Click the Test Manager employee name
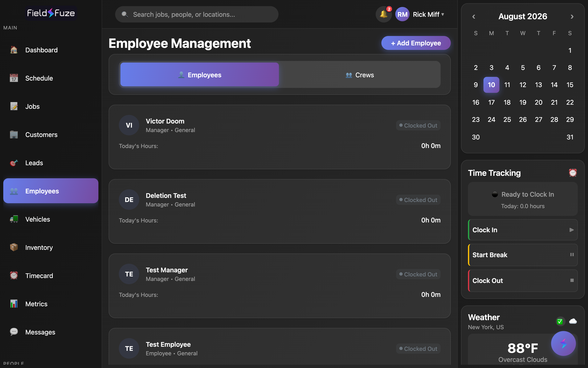The width and height of the screenshot is (588, 368). click(167, 270)
